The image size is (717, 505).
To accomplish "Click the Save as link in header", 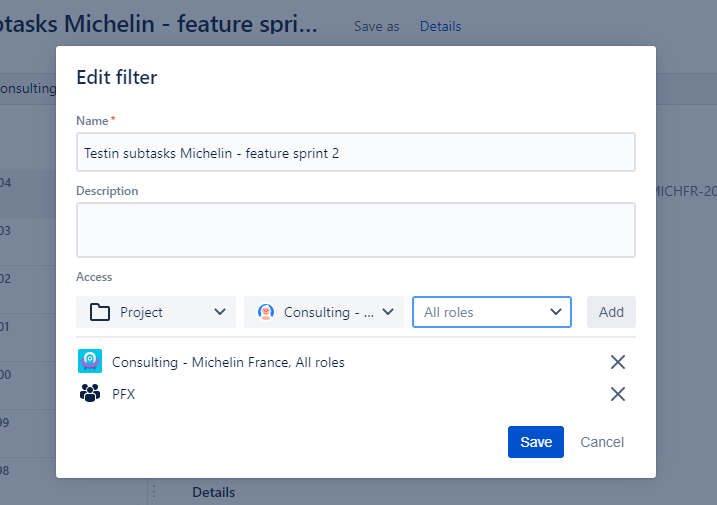I will (376, 27).
